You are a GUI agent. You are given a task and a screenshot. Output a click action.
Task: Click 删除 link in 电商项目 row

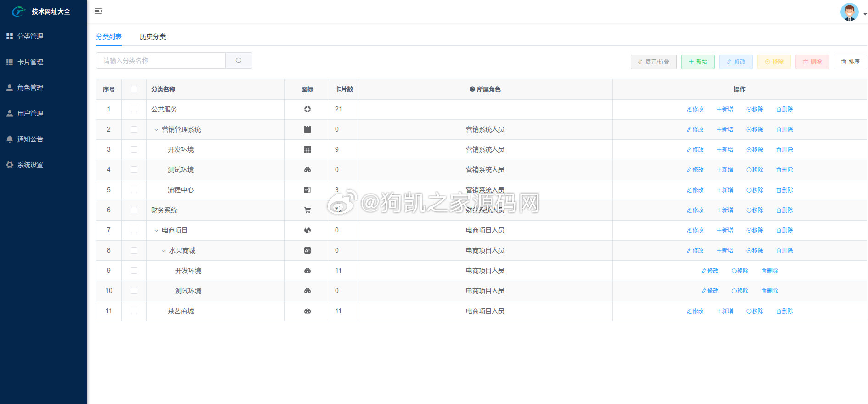point(784,230)
